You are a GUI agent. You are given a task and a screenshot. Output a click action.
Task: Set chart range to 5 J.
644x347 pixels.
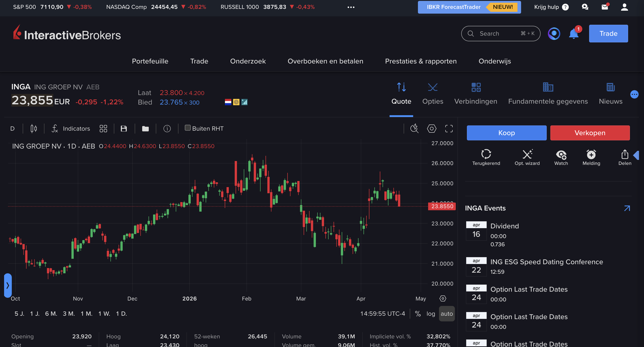[20, 314]
